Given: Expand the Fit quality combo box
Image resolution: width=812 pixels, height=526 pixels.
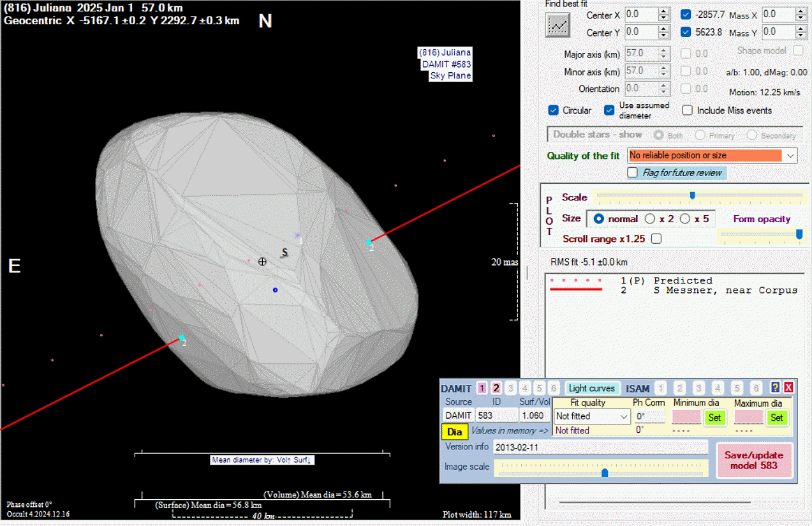Looking at the screenshot, I should coord(624,416).
